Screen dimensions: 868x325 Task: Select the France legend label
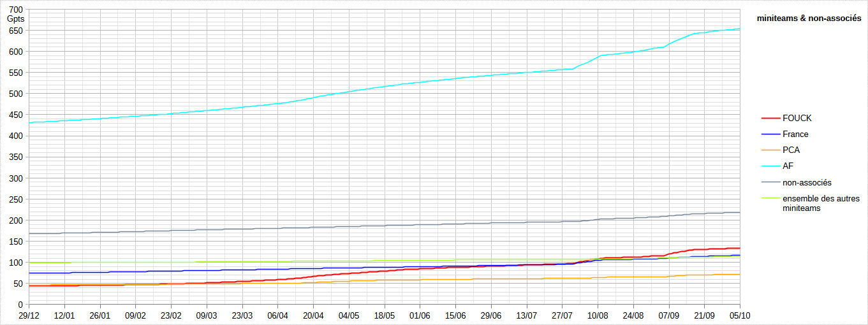coord(795,134)
